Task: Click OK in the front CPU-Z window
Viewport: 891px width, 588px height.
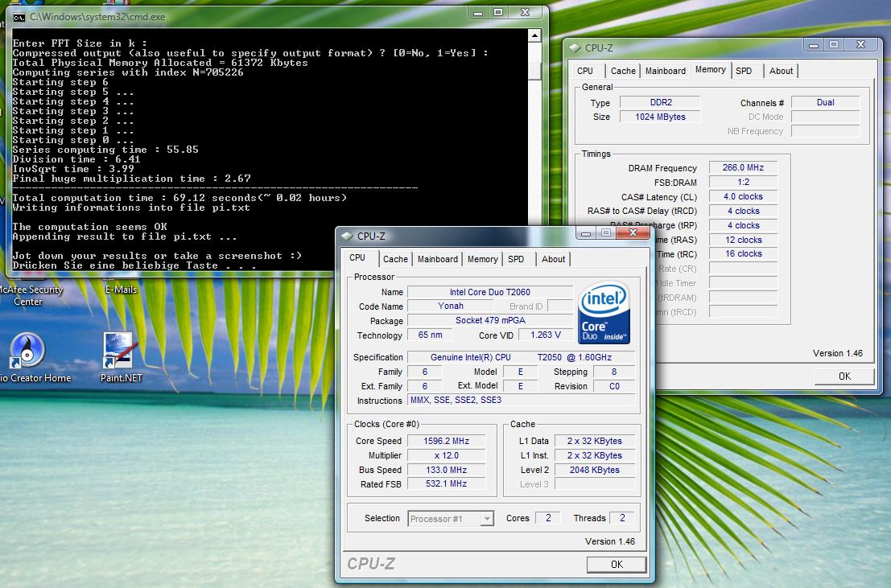Action: tap(617, 564)
